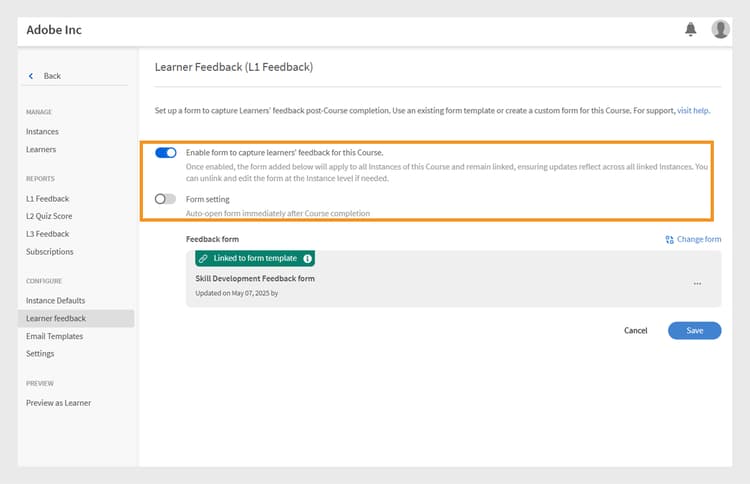Image resolution: width=750 pixels, height=484 pixels.
Task: Open the three-dot menu on feedback form card
Action: 697,284
